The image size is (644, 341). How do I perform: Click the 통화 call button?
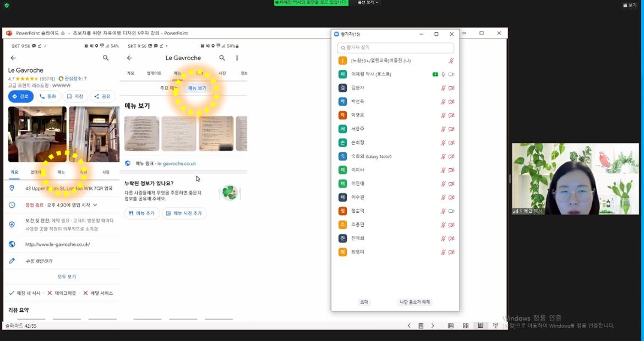tap(48, 96)
